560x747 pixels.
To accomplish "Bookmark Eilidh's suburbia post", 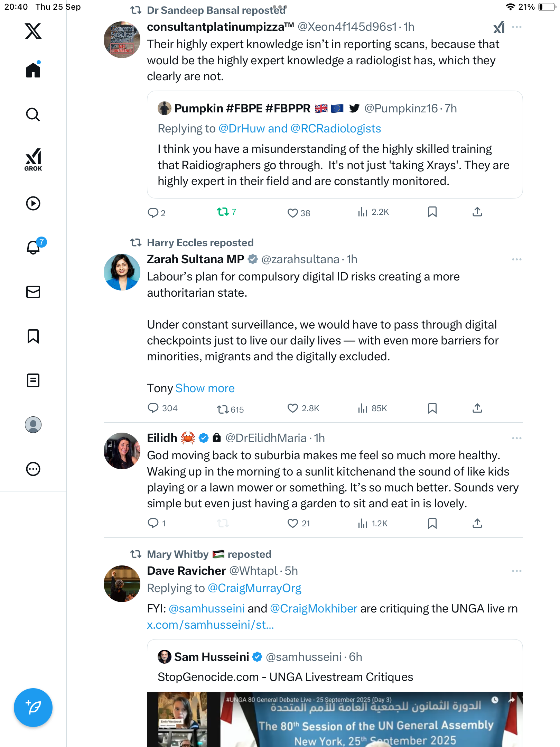I will tap(432, 523).
